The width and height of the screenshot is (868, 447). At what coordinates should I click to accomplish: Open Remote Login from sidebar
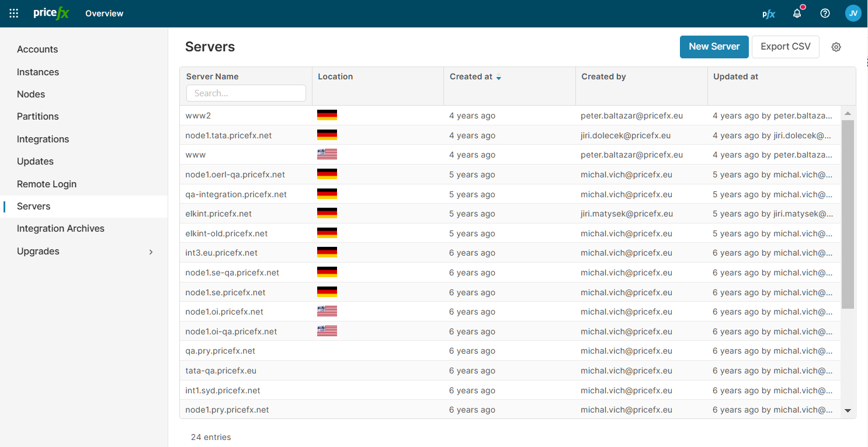[47, 184]
